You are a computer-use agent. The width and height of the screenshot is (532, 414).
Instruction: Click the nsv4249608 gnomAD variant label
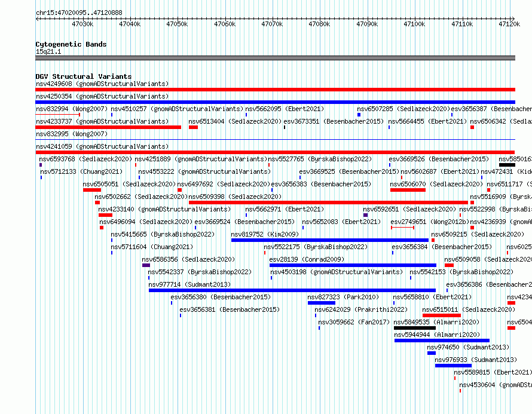pos(102,84)
